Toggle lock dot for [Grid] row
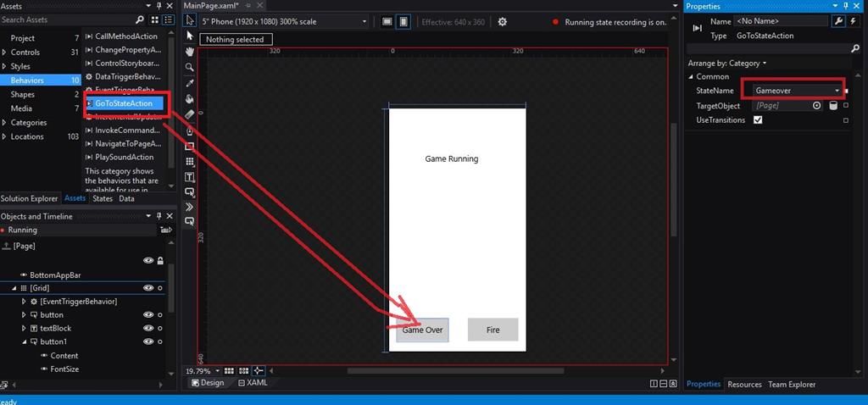868x405 pixels. coord(160,288)
